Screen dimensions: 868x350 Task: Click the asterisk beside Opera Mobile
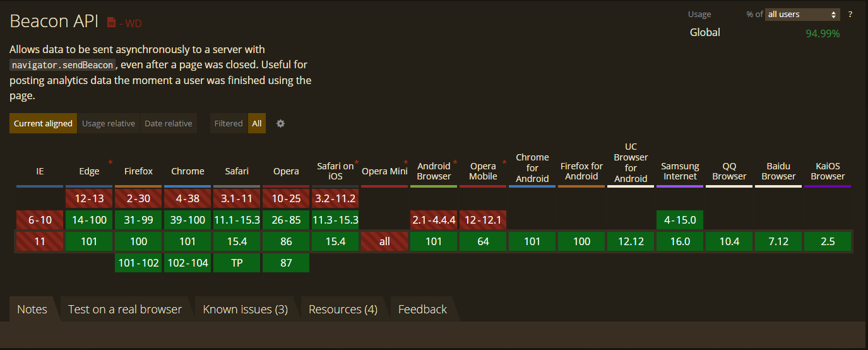(504, 163)
